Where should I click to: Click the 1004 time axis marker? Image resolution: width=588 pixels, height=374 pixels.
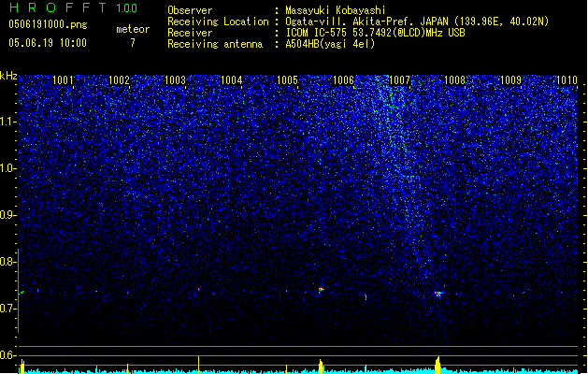pyautogui.click(x=232, y=79)
